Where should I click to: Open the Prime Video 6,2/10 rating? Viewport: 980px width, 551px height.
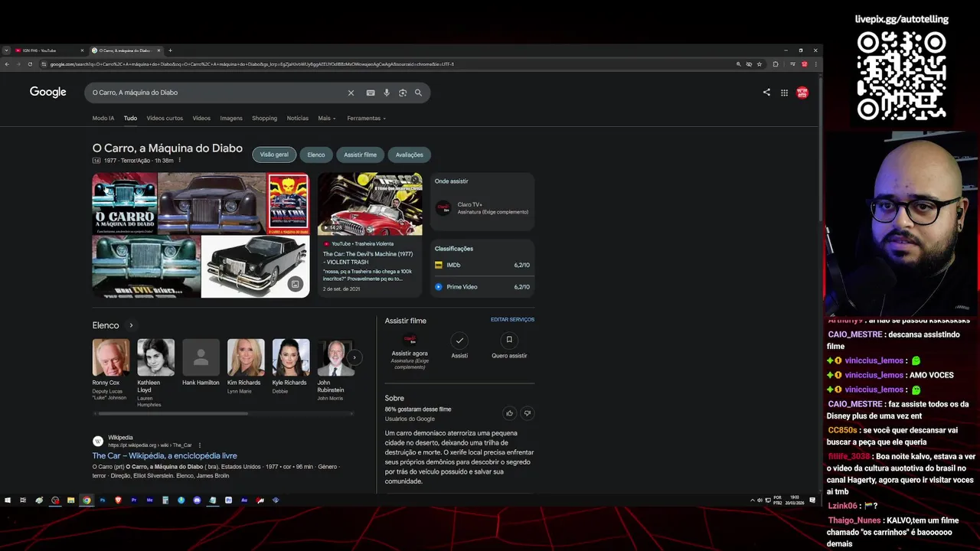pos(482,287)
